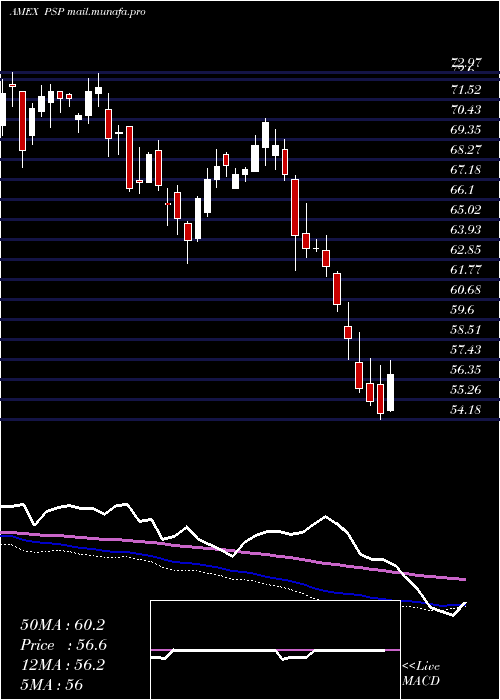Select the 56.35 price axis label
Image resolution: width=500 pixels, height=700 pixels.
466,370
